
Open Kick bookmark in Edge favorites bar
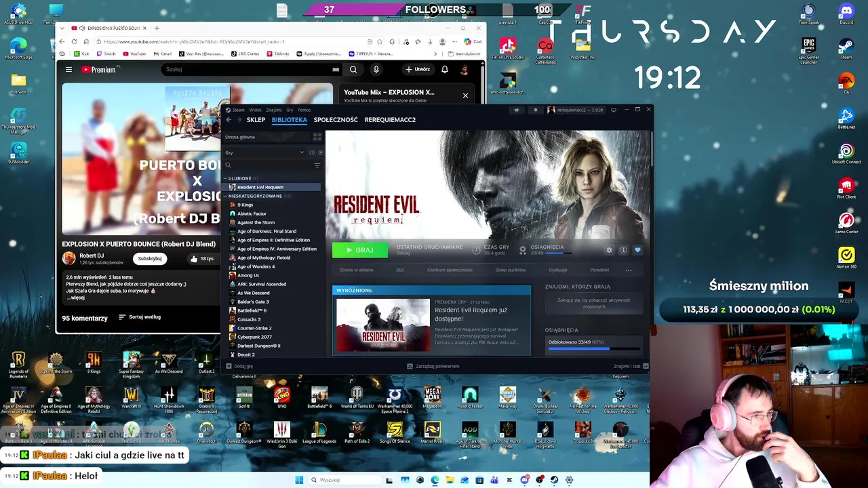click(x=82, y=54)
